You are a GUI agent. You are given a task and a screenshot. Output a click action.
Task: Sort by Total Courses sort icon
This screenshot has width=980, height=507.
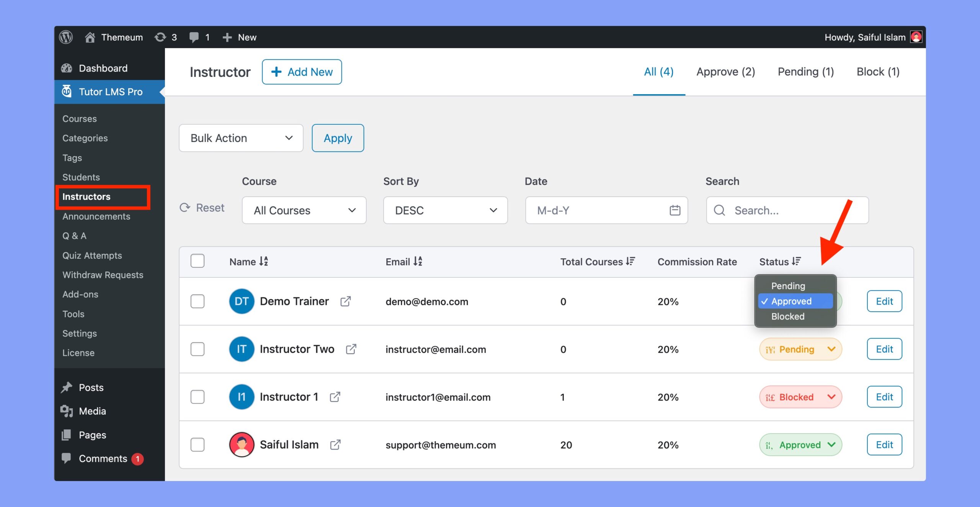point(630,261)
